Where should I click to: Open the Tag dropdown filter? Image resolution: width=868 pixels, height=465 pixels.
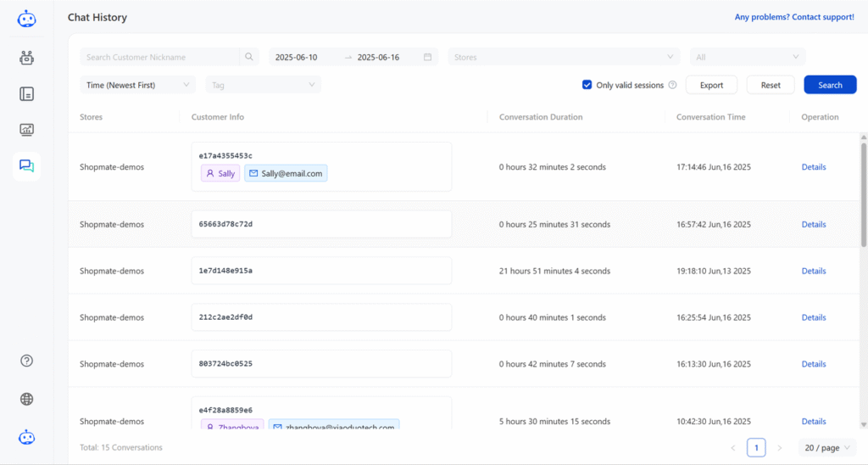[x=263, y=85]
